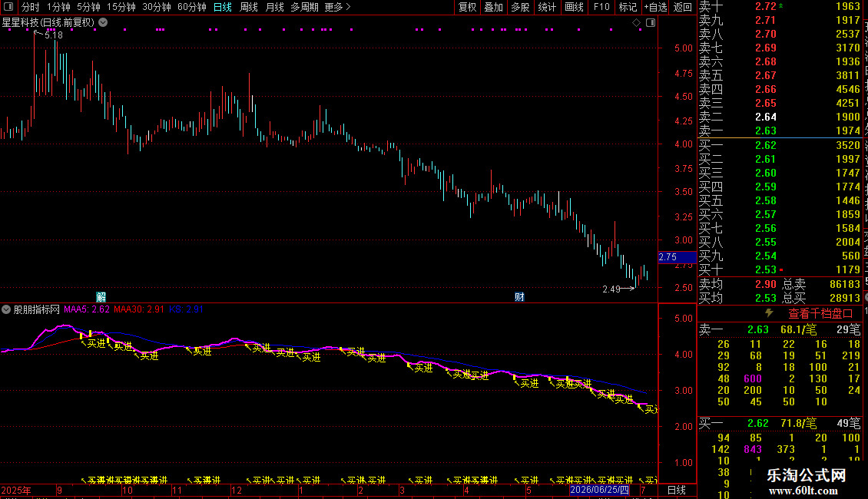Screen dimensions: 868x499
Task: Select the 买五 order row at 2.58
Action: click(780, 200)
